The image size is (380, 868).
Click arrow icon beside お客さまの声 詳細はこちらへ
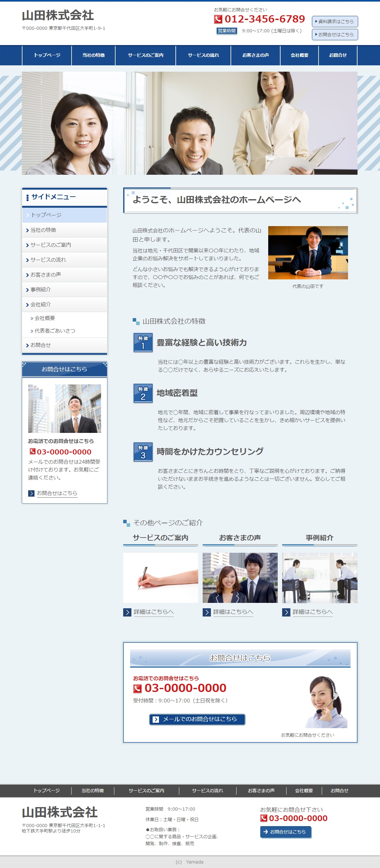(207, 612)
